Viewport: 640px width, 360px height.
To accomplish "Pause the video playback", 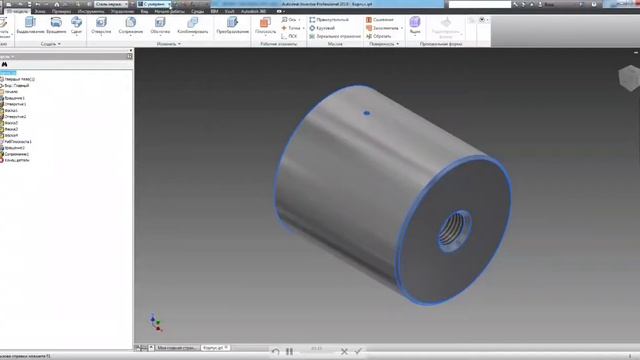I will [x=289, y=351].
